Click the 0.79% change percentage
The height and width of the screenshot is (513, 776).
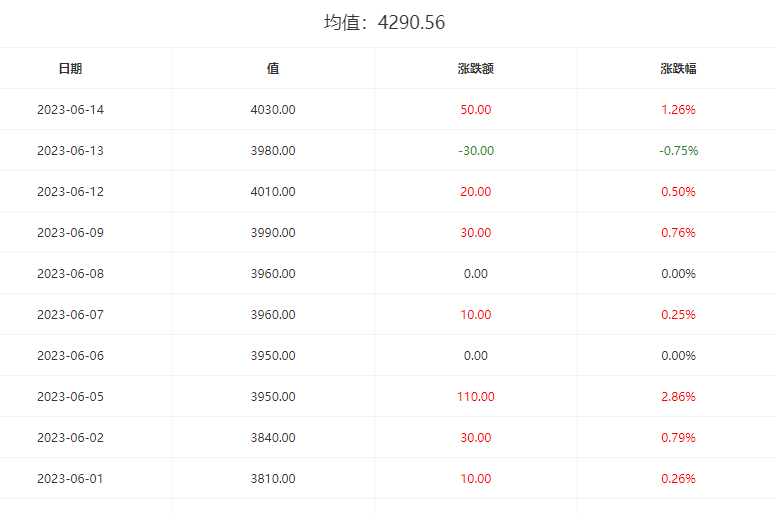678,438
